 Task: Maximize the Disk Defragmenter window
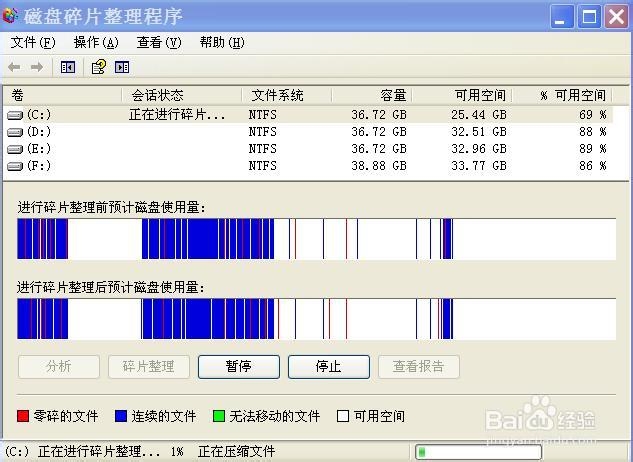point(589,17)
